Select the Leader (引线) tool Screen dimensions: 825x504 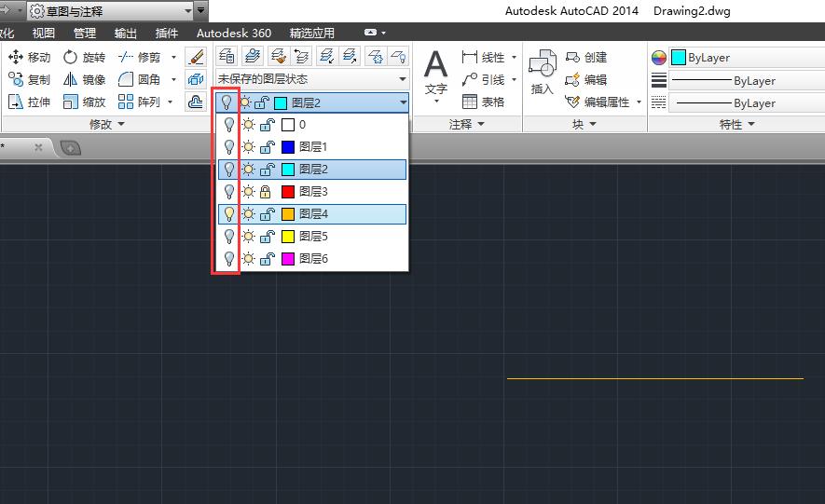coord(483,79)
